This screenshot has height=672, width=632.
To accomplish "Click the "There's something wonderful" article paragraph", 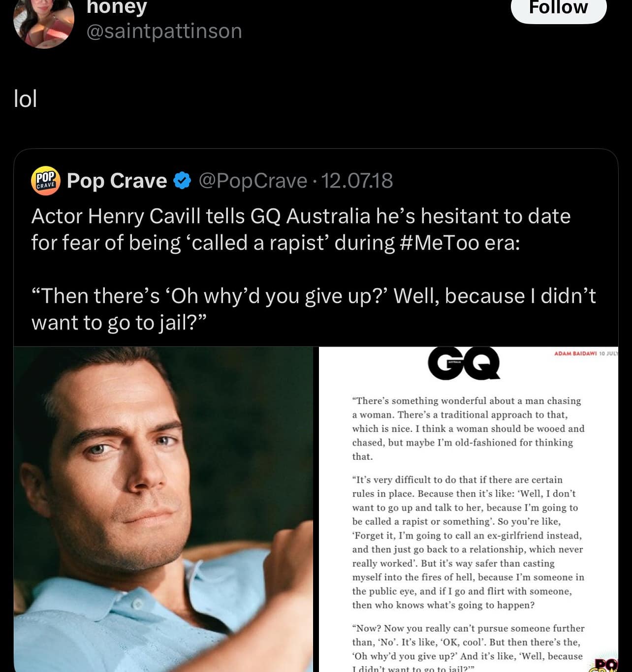I will [x=468, y=428].
